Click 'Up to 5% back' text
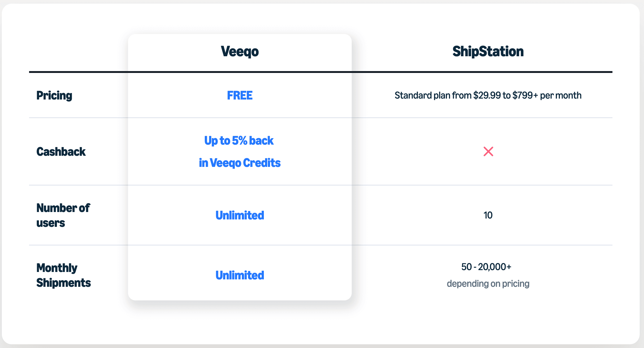The width and height of the screenshot is (644, 348). point(239,141)
